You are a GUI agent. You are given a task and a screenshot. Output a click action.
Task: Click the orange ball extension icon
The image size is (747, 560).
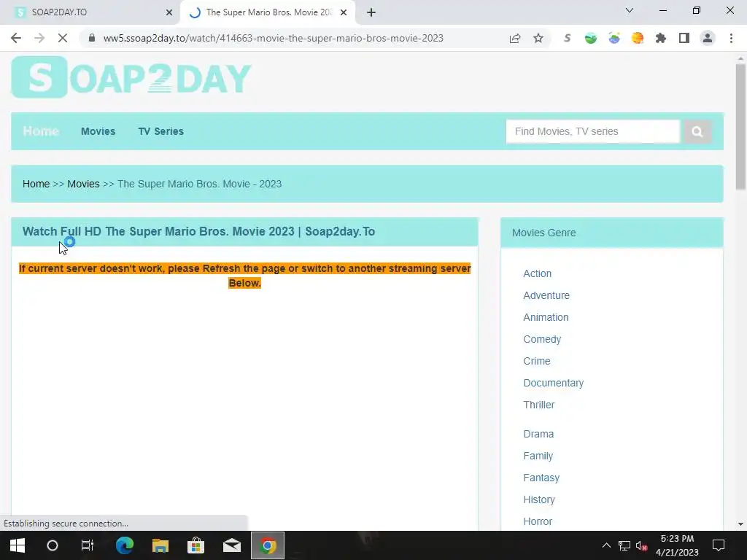(638, 38)
